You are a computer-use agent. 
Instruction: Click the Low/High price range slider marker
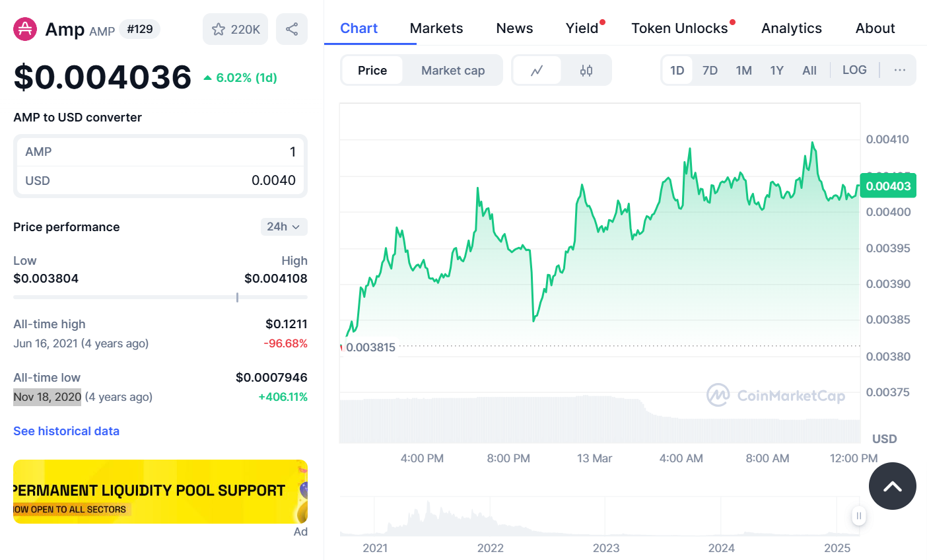pyautogui.click(x=237, y=297)
